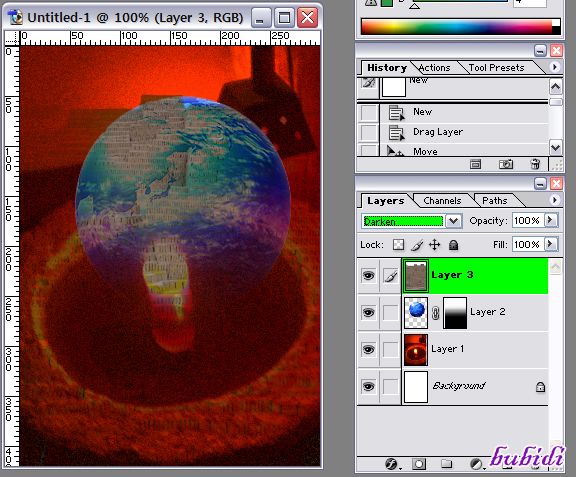Click Layer 2 gradient mask thumbnail
The height and width of the screenshot is (477, 576).
pos(455,313)
